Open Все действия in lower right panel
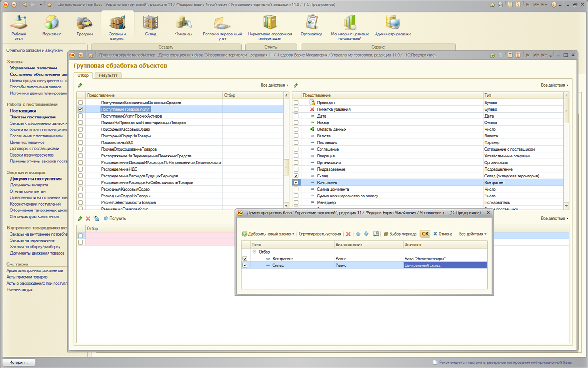Screen dimensions: 588x368 click(x=555, y=218)
